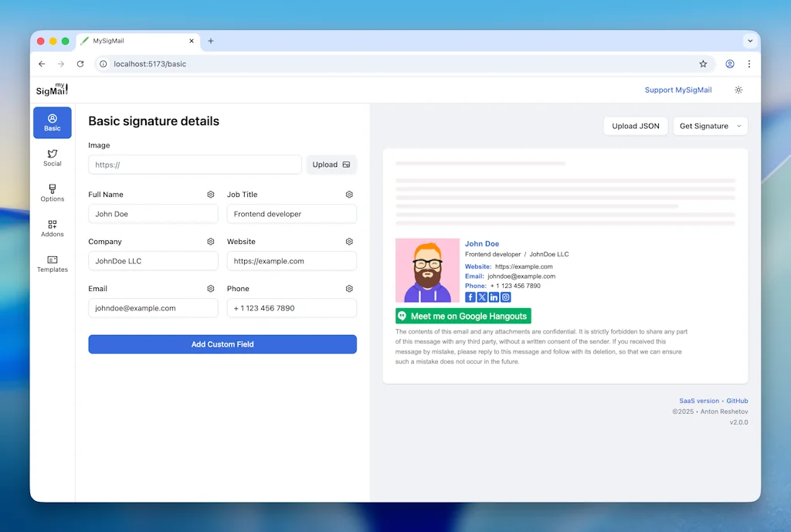Open the browser profile menu
The height and width of the screenshot is (532, 791).
pos(730,64)
